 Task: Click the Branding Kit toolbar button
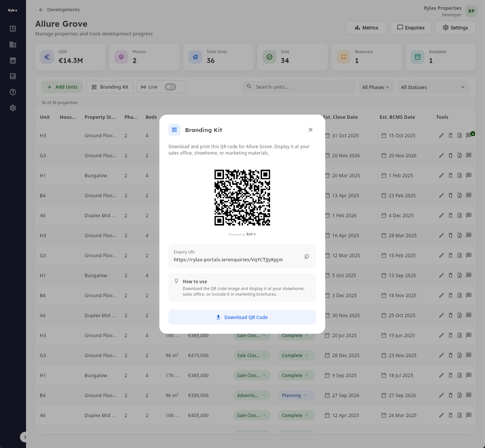coord(110,87)
